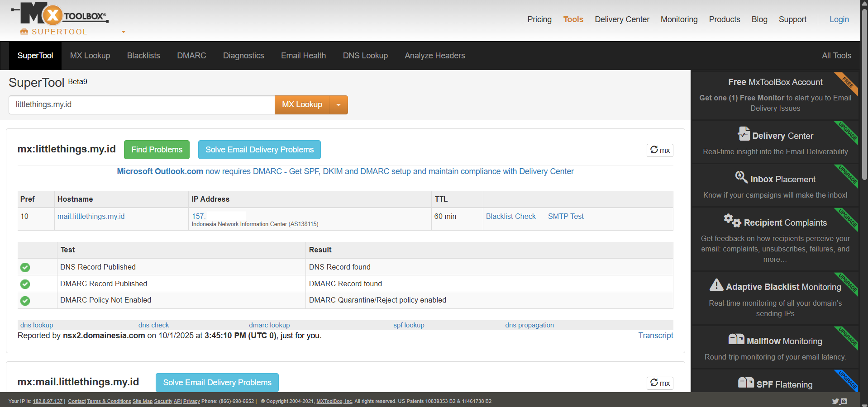
Task: Open Terms & Conditions in the footer
Action: pyautogui.click(x=109, y=401)
